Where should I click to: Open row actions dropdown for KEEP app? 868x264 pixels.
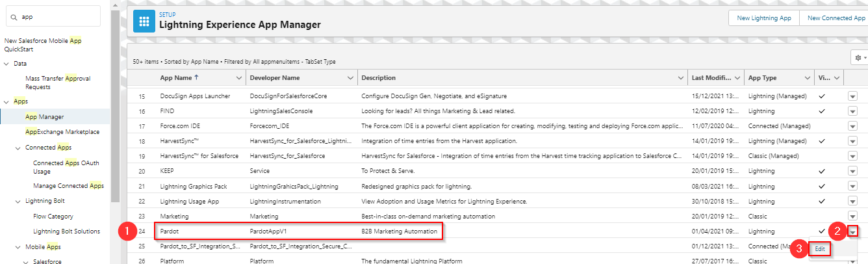pyautogui.click(x=853, y=171)
